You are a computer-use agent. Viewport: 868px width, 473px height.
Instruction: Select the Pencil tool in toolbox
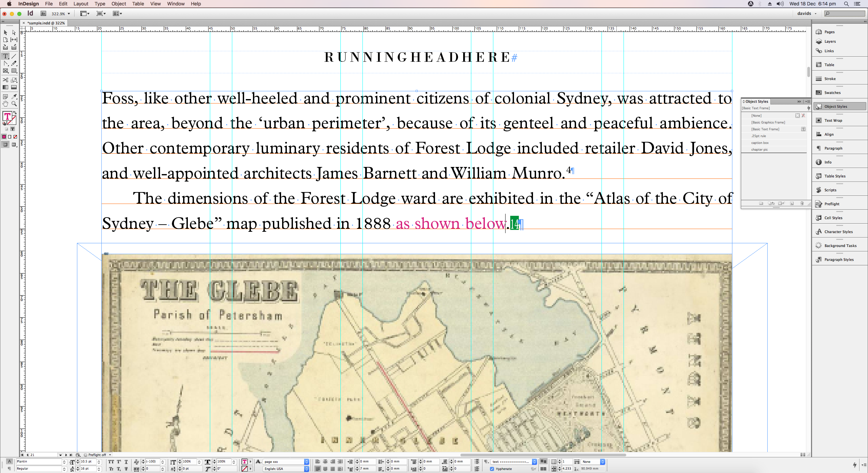coord(14,63)
